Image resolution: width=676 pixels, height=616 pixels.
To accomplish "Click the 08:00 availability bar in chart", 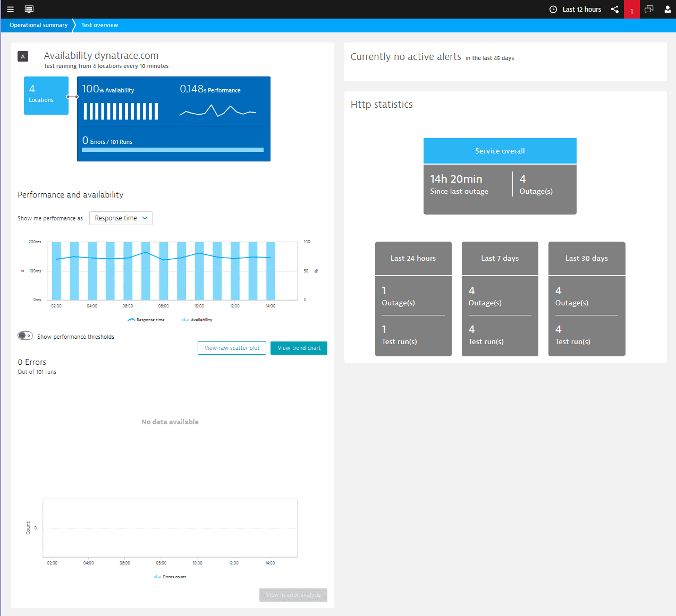I will tap(164, 271).
